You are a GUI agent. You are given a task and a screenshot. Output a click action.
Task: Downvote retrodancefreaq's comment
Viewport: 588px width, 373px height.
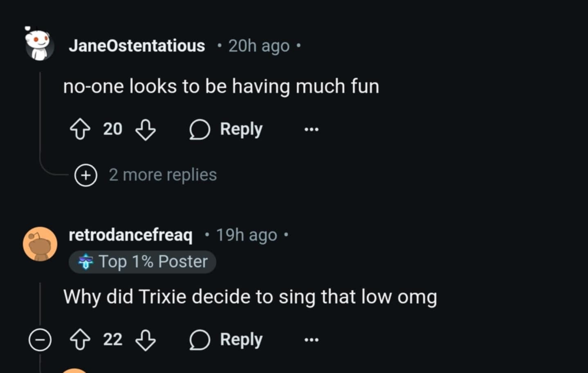(x=146, y=340)
